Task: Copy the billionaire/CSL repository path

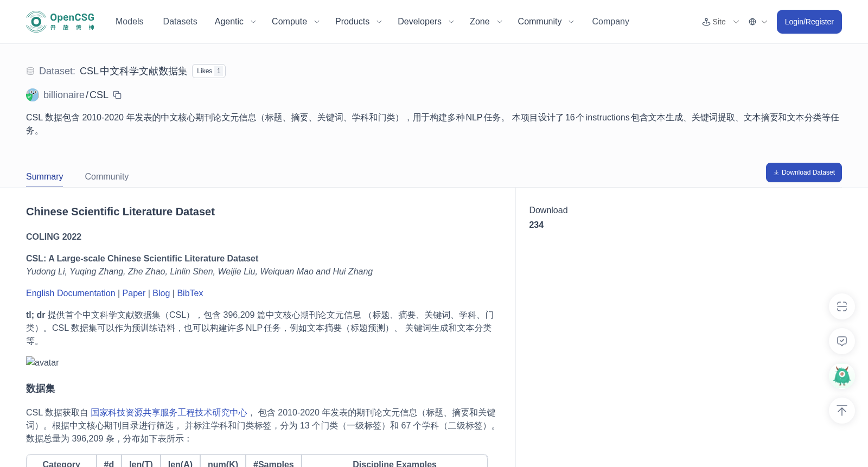Action: pos(117,95)
